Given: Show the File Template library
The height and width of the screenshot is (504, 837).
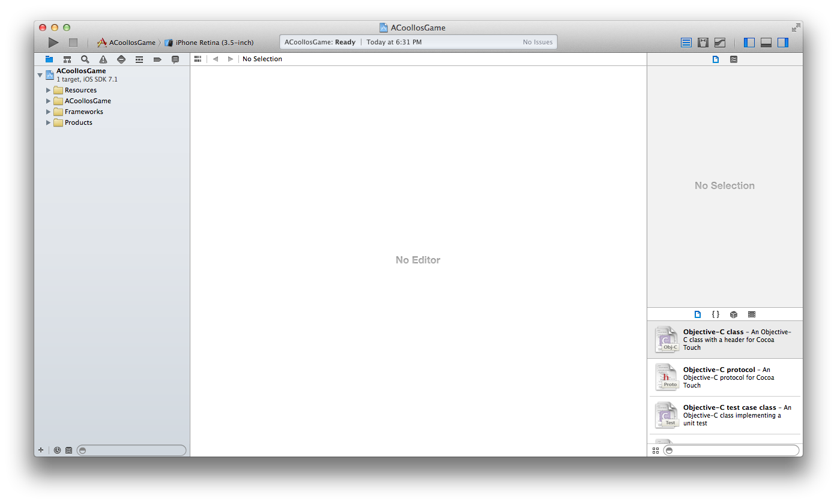Looking at the screenshot, I should pyautogui.click(x=698, y=314).
